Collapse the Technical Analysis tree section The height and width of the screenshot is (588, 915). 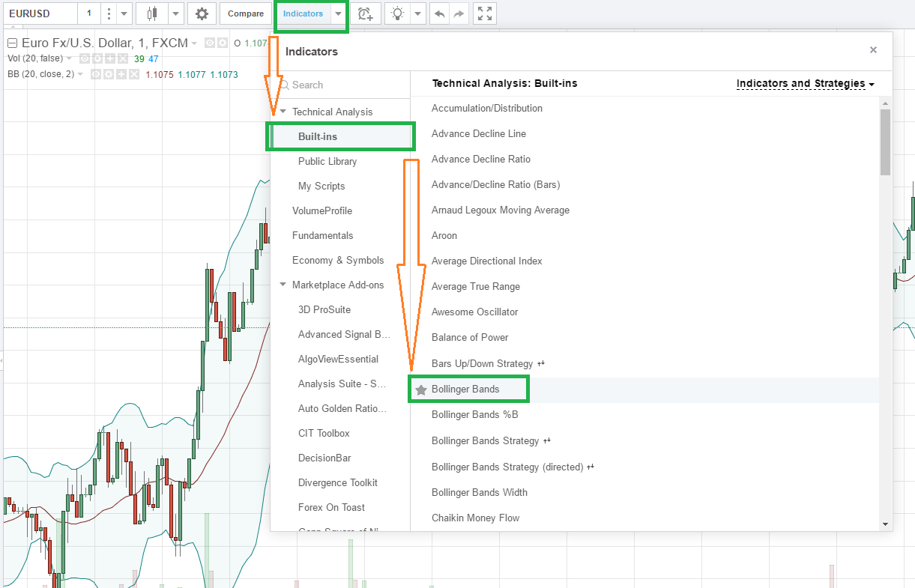click(x=283, y=112)
